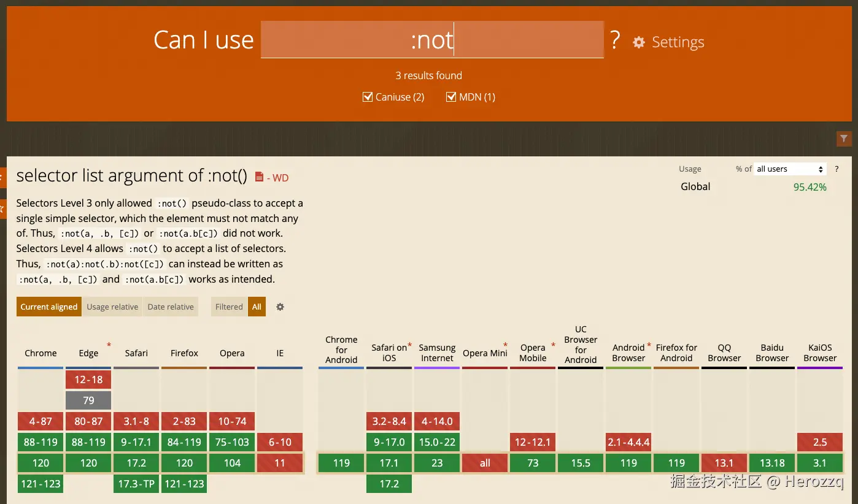Click Samsung Internet 15.0-22 cell
This screenshot has height=504, width=858.
pos(437,442)
